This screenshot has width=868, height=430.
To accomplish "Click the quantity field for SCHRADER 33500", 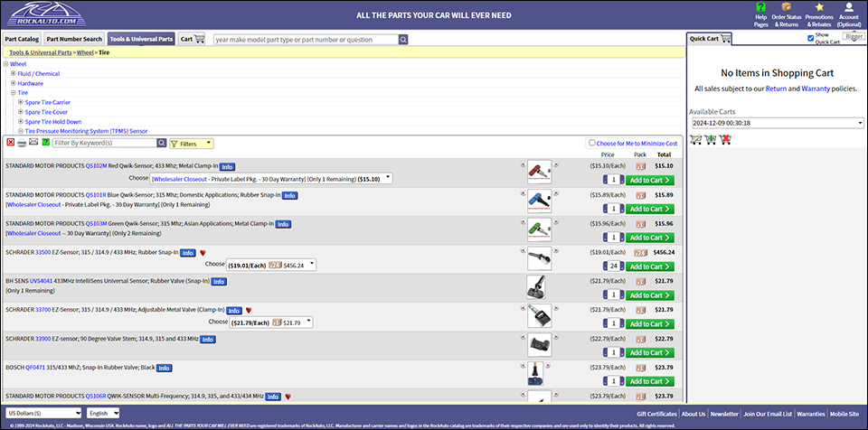I will click(613, 266).
